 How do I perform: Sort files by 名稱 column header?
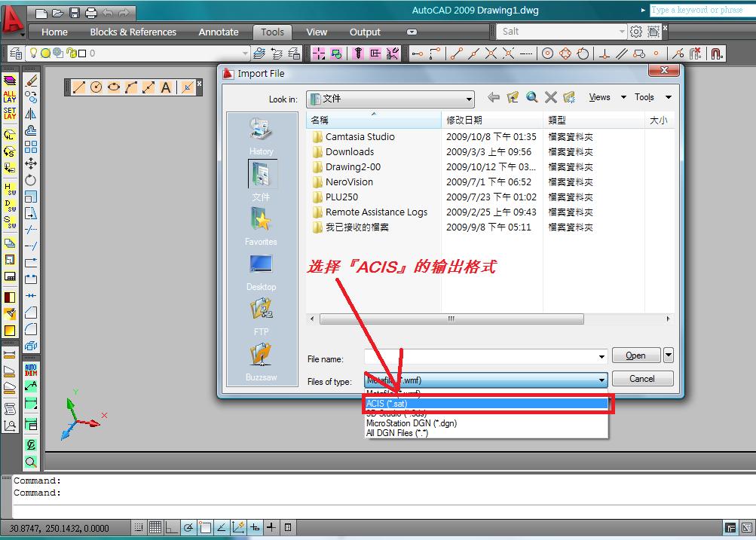click(x=374, y=120)
